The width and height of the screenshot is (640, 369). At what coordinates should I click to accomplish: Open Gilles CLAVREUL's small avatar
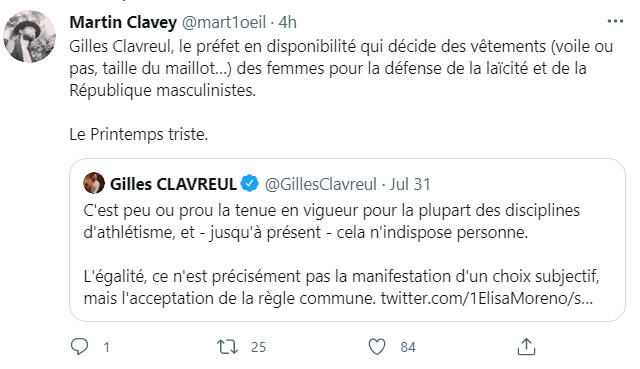tap(94, 183)
